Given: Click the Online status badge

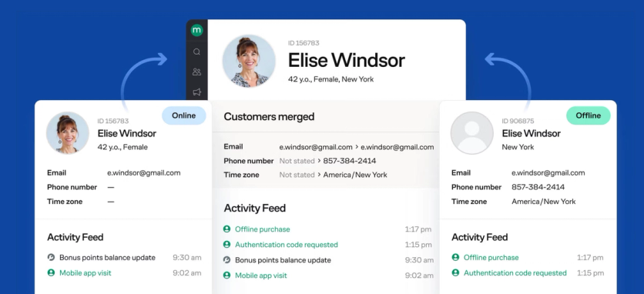Looking at the screenshot, I should tap(183, 115).
